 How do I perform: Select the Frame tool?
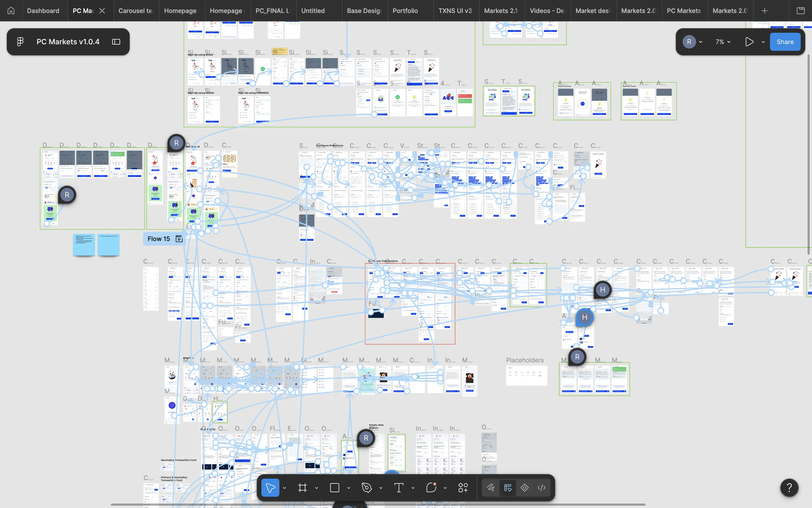[x=302, y=487]
